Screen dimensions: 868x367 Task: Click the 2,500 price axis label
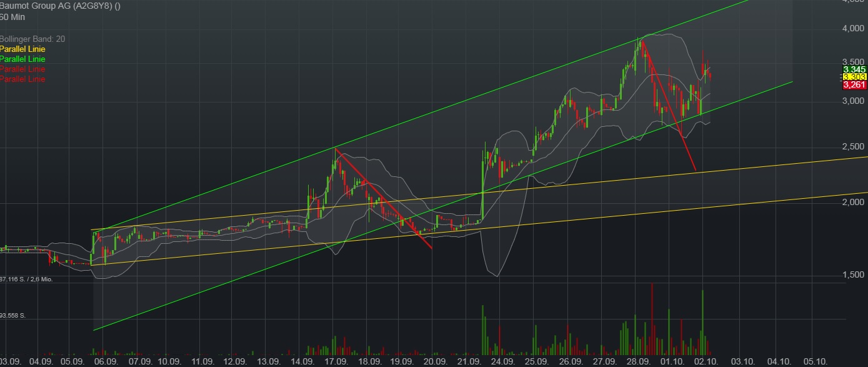pos(854,146)
